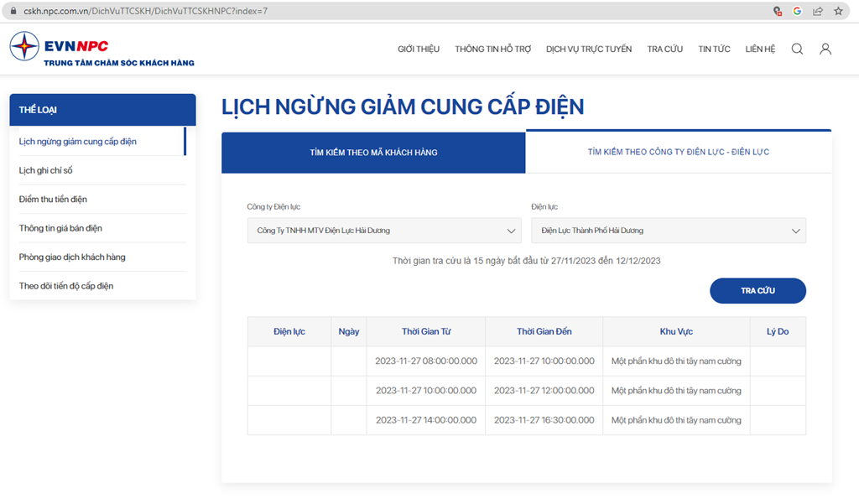
Task: Switch to TÌM KIẾM THEO MÃ KHÁCH HÀNG tab
Action: point(373,153)
